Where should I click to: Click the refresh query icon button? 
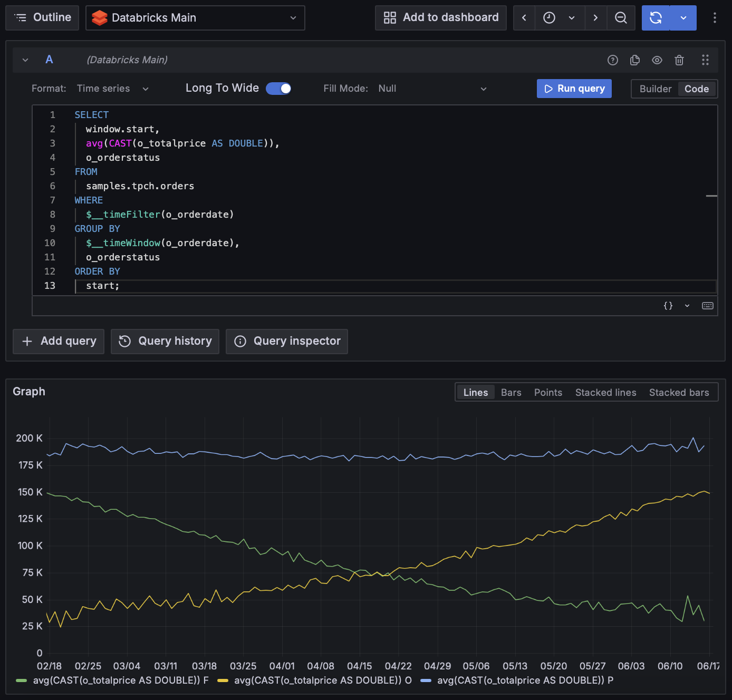pyautogui.click(x=656, y=18)
